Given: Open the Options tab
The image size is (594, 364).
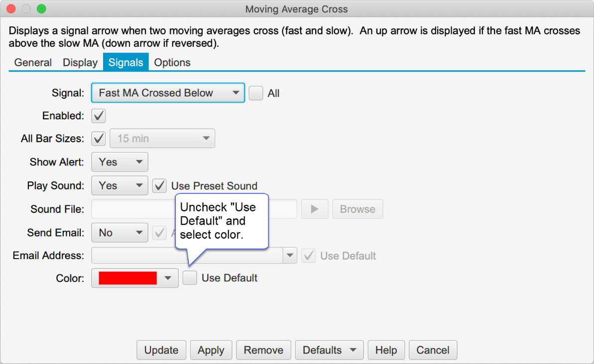Looking at the screenshot, I should click(x=172, y=63).
